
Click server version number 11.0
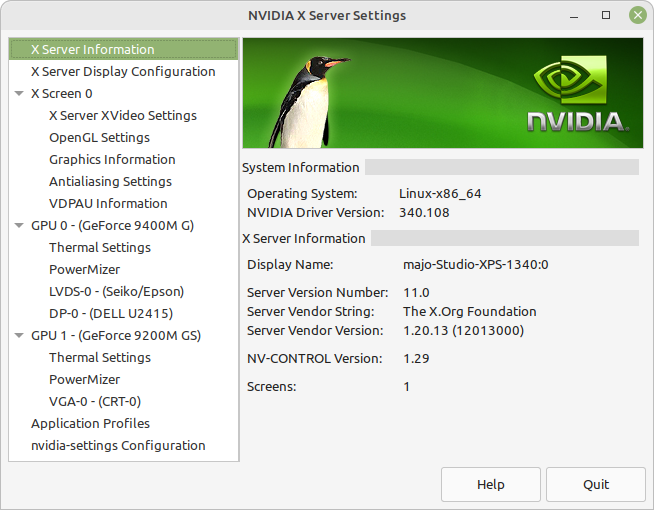416,293
